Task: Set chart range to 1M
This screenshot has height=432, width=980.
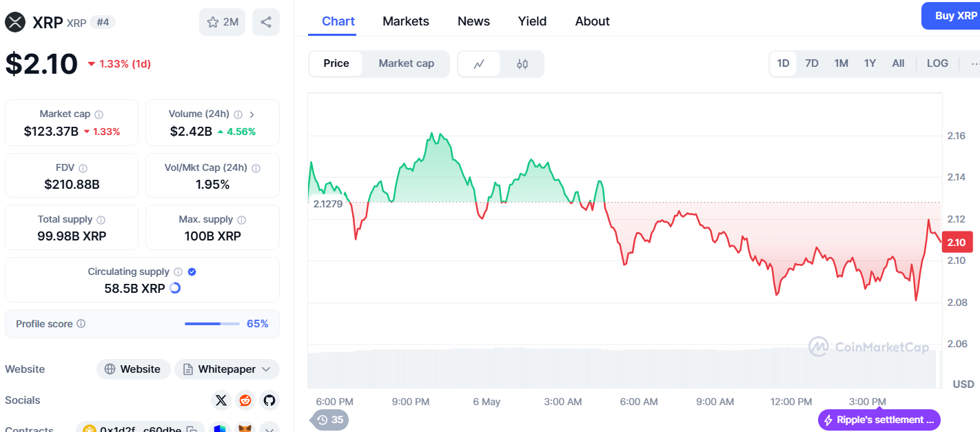Action: 841,63
